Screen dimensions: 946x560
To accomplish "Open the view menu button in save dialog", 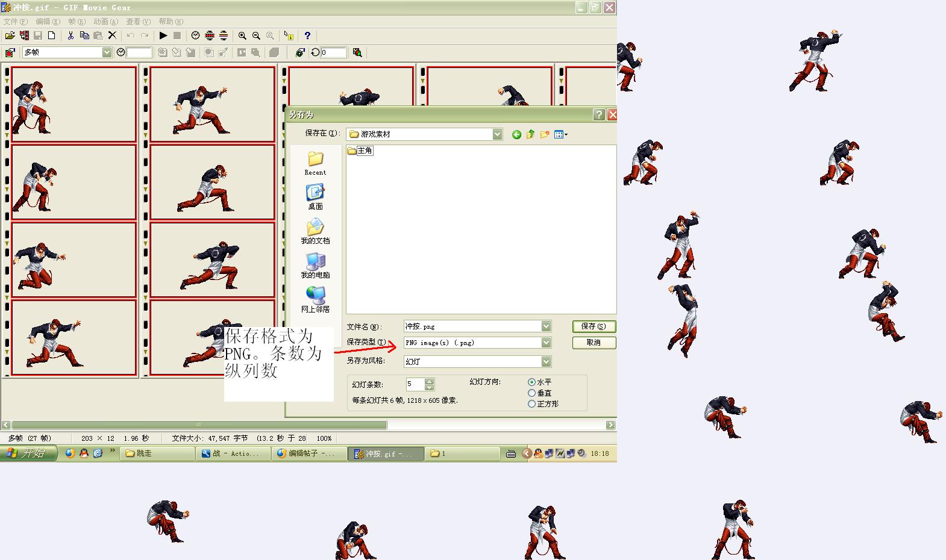I will pos(561,134).
